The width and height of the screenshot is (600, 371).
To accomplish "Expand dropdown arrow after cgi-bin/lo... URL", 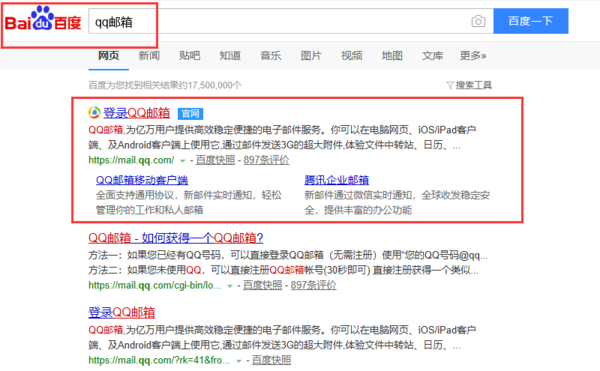I will pos(230,286).
